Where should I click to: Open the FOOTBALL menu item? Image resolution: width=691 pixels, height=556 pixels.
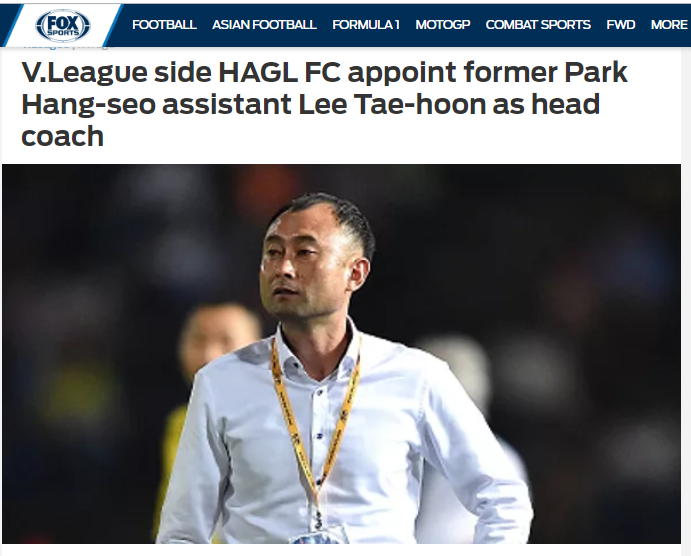click(x=164, y=25)
